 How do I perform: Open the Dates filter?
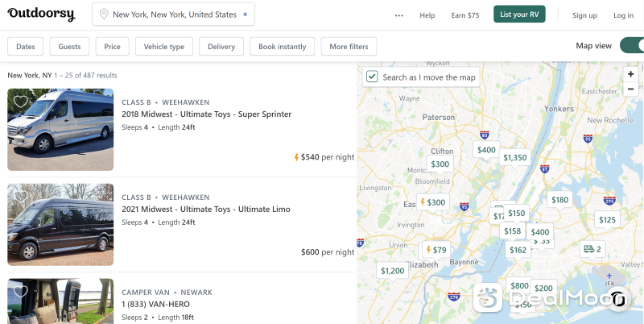coord(26,47)
